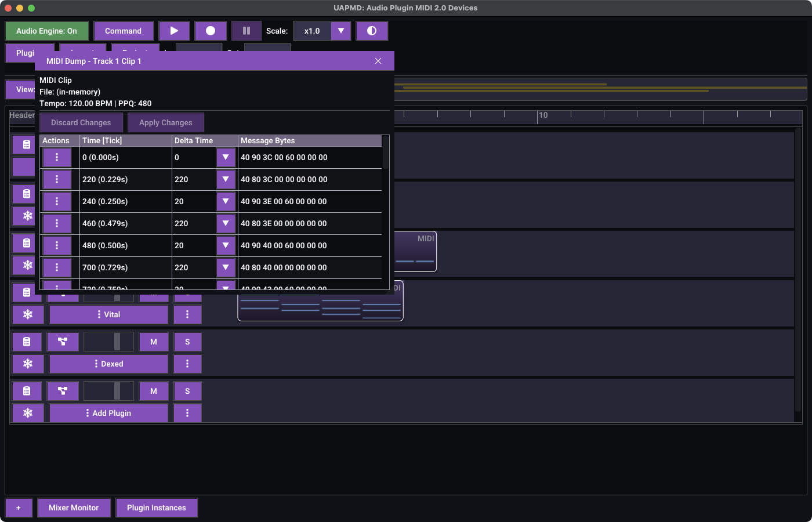Open the Mixer Monitor panel
This screenshot has width=812, height=522.
point(74,507)
